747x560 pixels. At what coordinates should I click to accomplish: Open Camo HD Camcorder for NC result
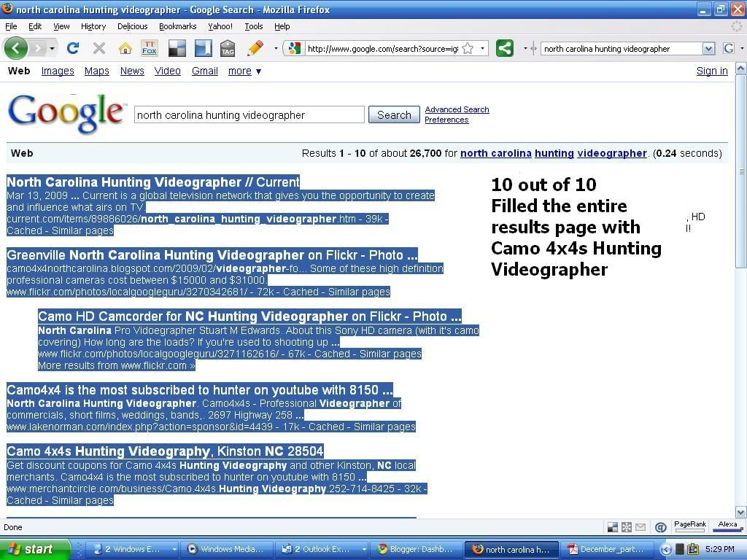(x=249, y=316)
